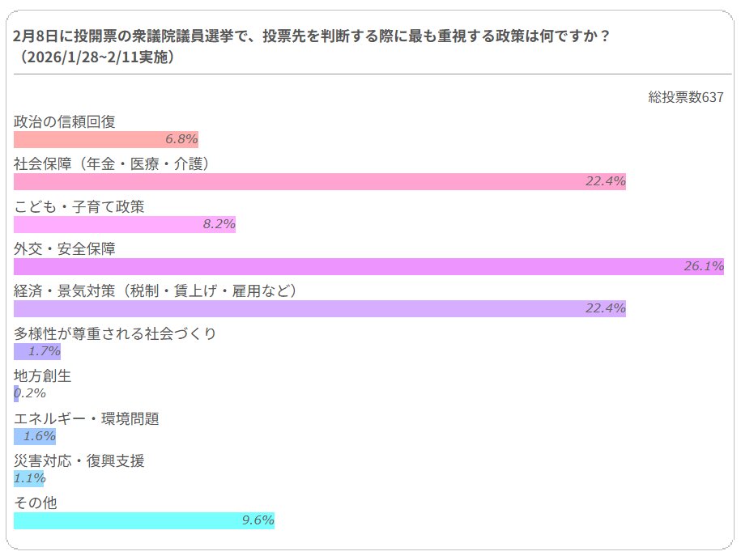Click the 地方創生 0.2% value
741x560 pixels.
[31, 393]
